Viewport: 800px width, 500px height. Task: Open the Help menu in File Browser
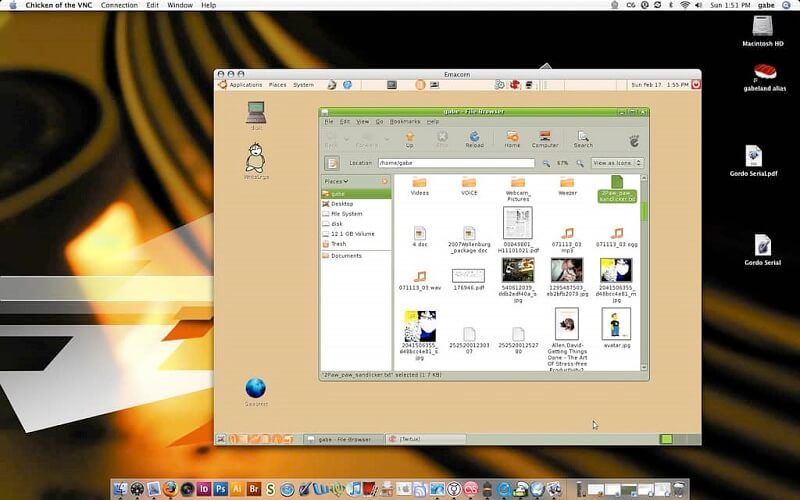[433, 121]
